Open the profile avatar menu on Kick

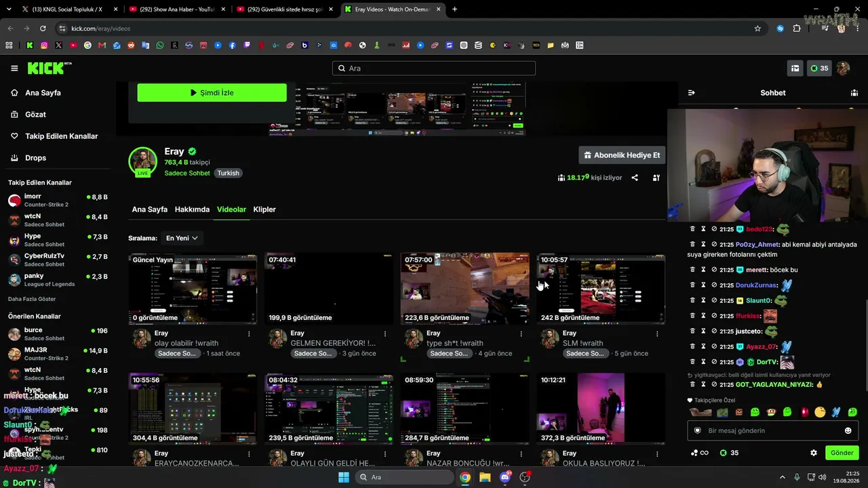tap(843, 68)
